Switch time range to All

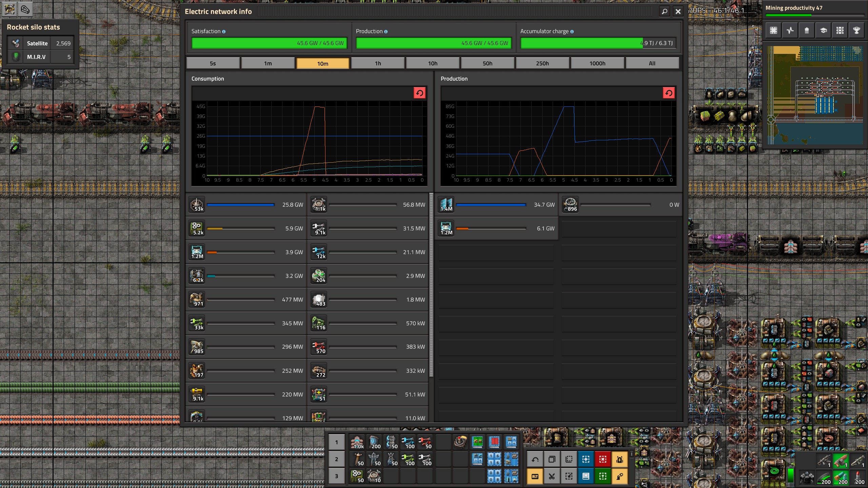(652, 63)
